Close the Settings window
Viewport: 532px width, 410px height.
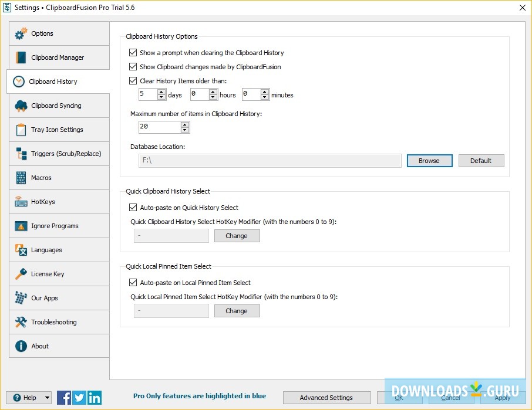click(523, 8)
